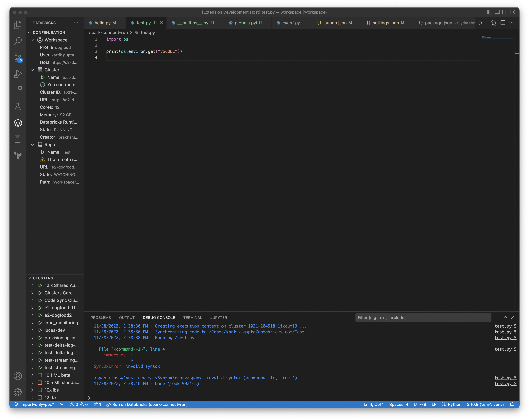Open the first test.py:5 source link
This screenshot has height=420, width=529.
tap(505, 326)
